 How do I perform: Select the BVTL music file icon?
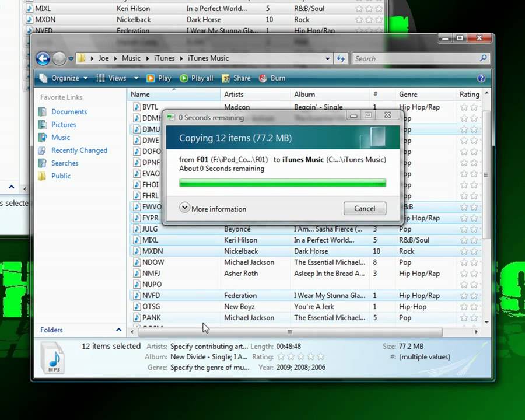pos(136,107)
